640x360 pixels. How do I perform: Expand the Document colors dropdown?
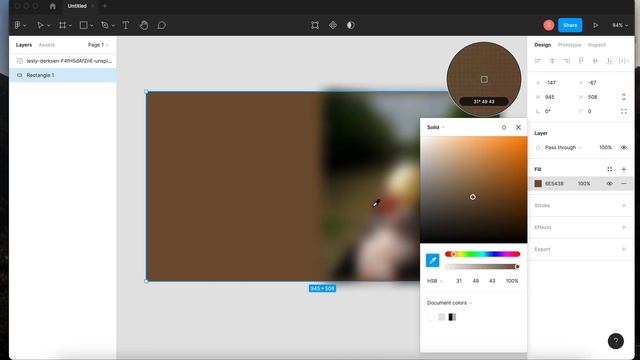pyautogui.click(x=449, y=303)
